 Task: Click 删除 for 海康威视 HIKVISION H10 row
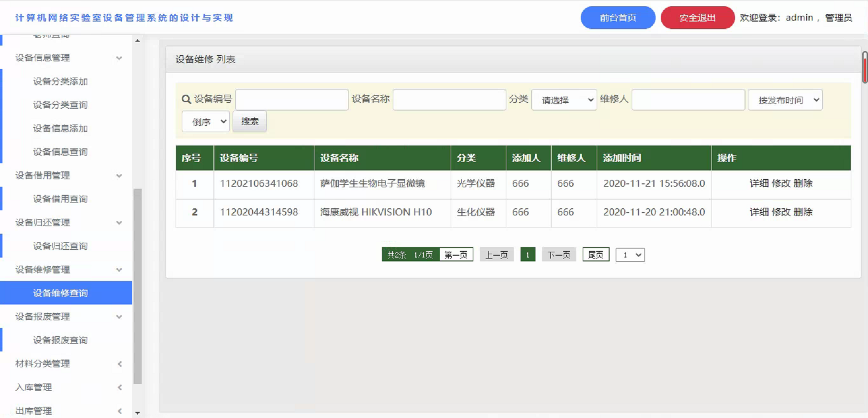tap(803, 212)
